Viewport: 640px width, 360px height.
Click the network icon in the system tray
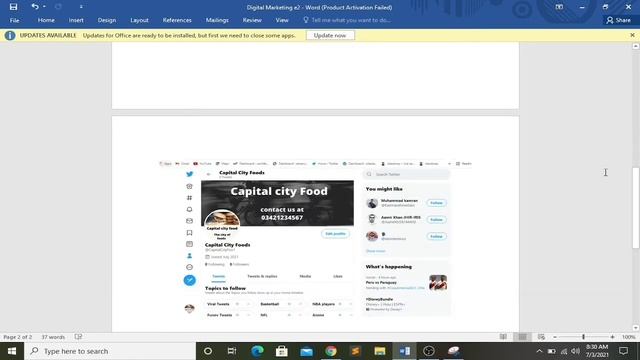[x=564, y=351]
